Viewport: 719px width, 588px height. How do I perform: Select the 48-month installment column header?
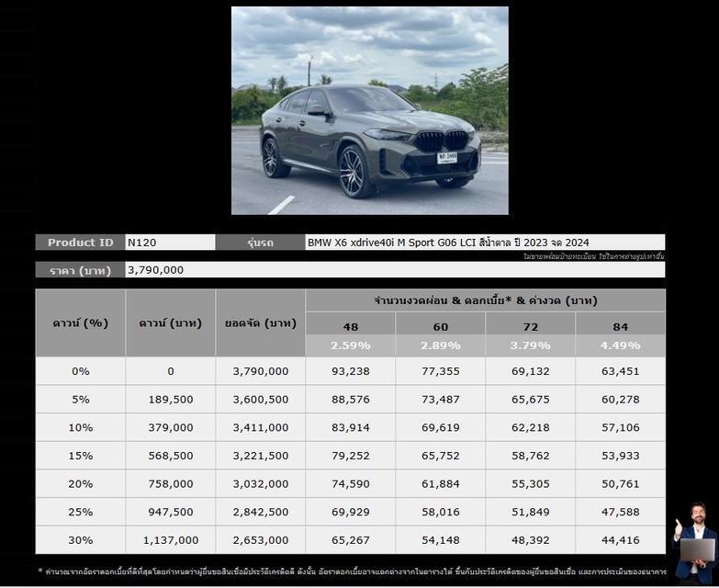[x=351, y=326]
